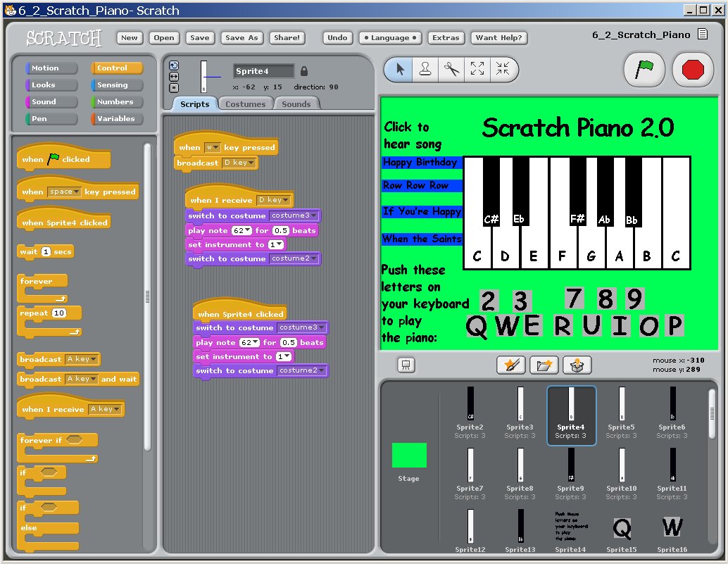Open the Looks blocks category

(x=51, y=85)
